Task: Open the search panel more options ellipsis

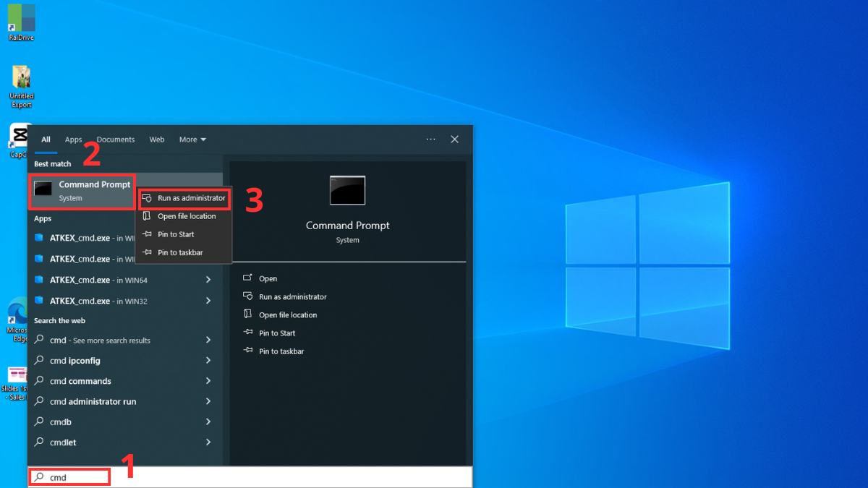Action: tap(431, 140)
